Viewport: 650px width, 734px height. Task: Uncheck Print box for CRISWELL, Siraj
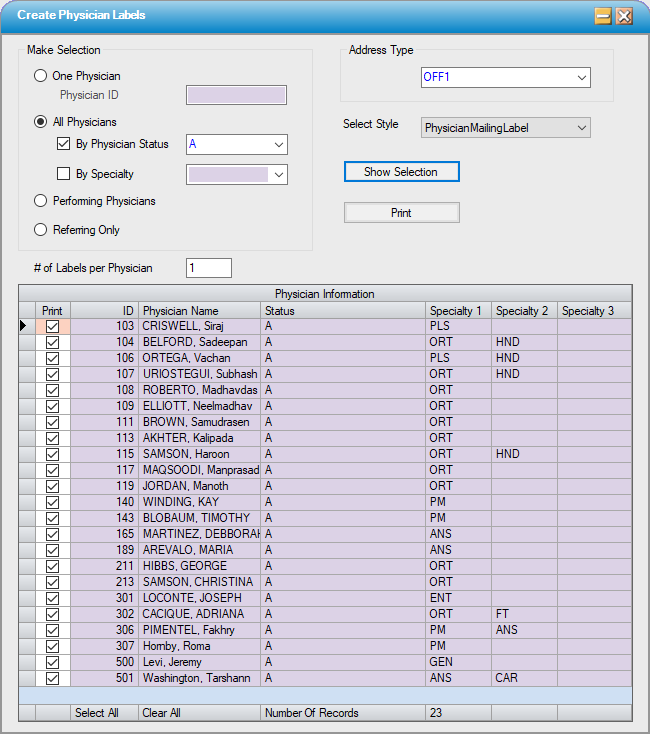point(53,326)
